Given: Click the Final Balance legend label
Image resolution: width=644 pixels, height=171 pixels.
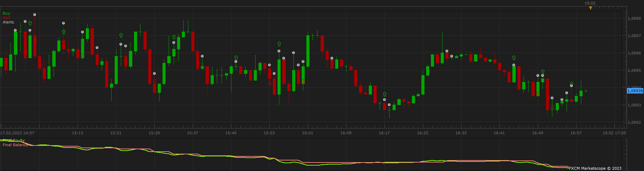Looking at the screenshot, I should point(15,145).
